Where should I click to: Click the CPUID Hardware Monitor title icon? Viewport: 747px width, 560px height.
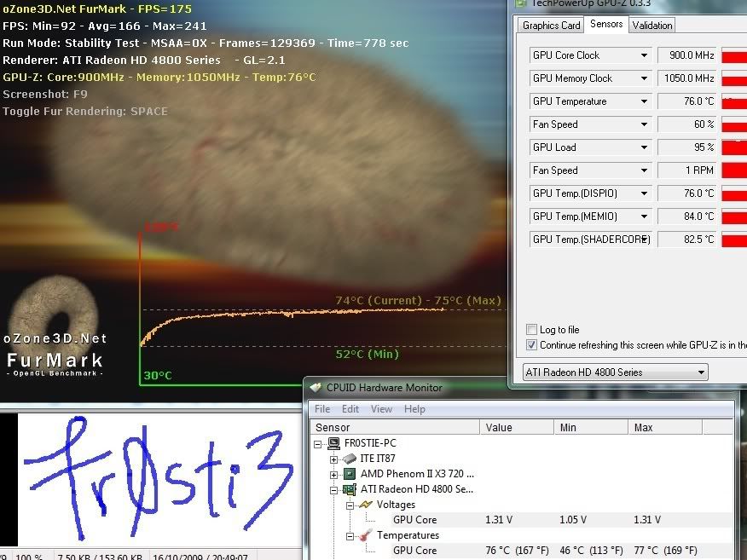[x=316, y=388]
